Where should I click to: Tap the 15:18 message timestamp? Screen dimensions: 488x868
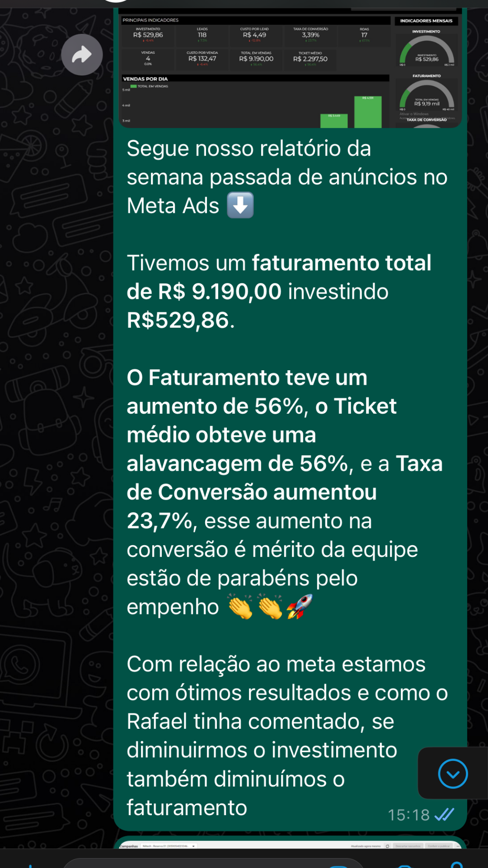(x=408, y=815)
